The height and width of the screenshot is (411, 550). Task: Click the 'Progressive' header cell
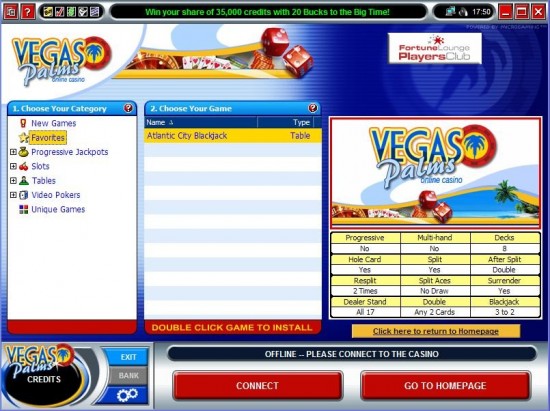[365, 238]
